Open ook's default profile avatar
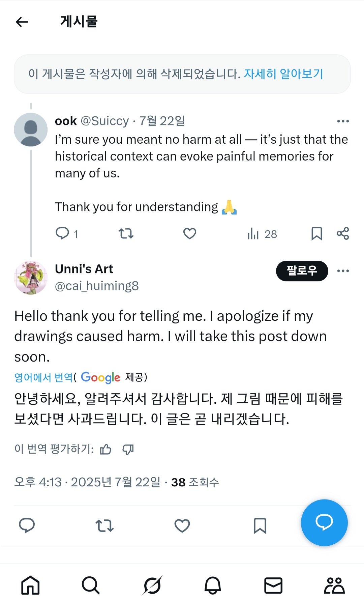This screenshot has width=364, height=601. (x=31, y=130)
